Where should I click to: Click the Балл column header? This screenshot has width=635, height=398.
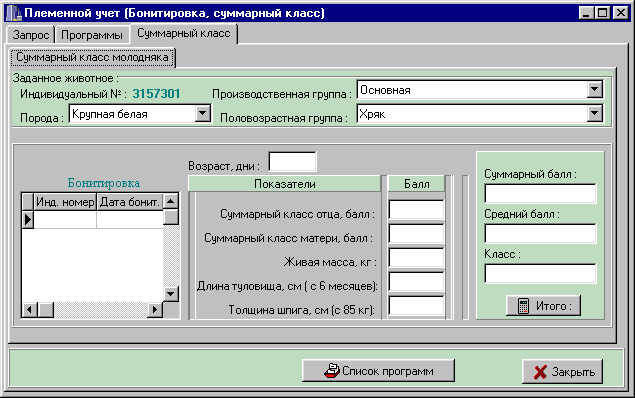(x=416, y=184)
